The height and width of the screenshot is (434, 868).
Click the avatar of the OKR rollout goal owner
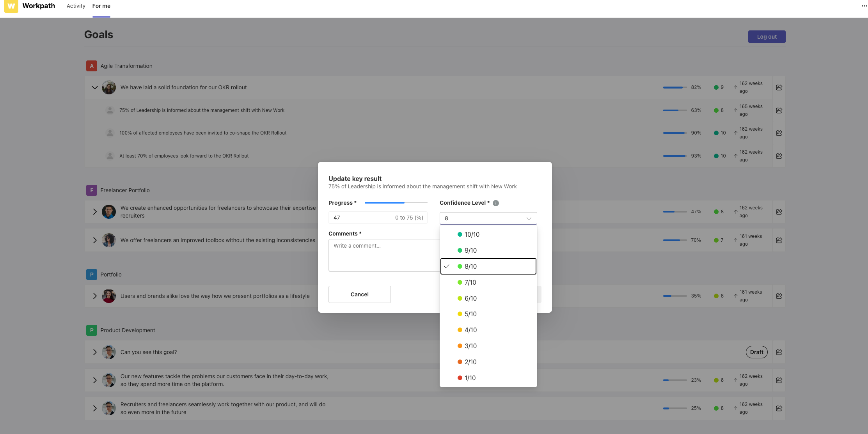(109, 87)
